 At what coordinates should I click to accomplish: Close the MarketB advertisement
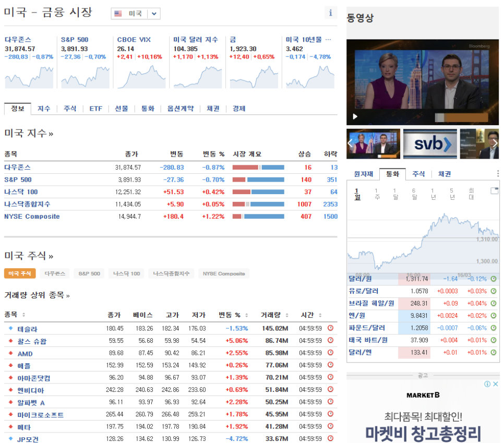click(496, 384)
